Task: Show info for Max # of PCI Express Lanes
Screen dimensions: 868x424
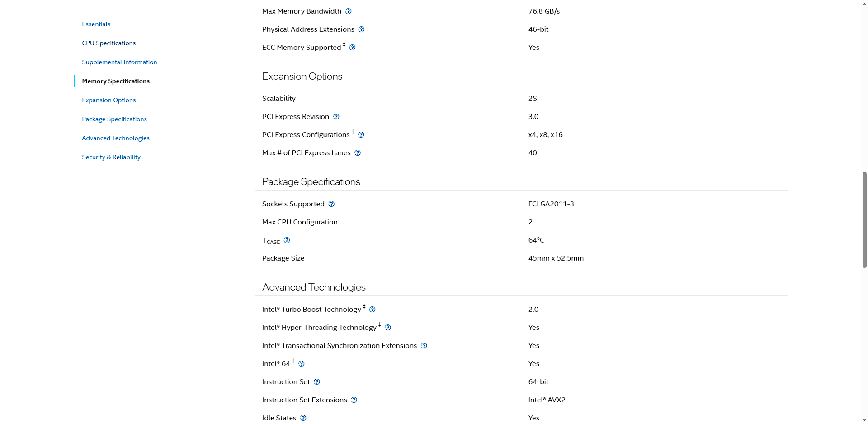Action: [x=358, y=153]
